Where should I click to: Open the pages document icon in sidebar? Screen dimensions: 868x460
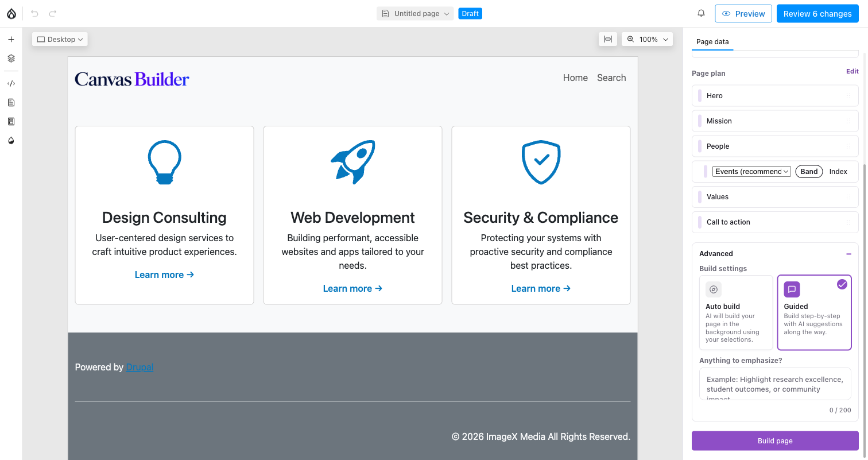[11, 102]
